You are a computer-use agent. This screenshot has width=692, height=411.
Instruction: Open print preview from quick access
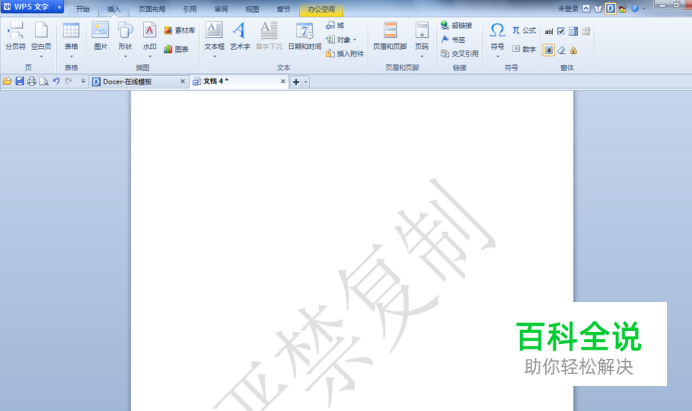(x=44, y=81)
